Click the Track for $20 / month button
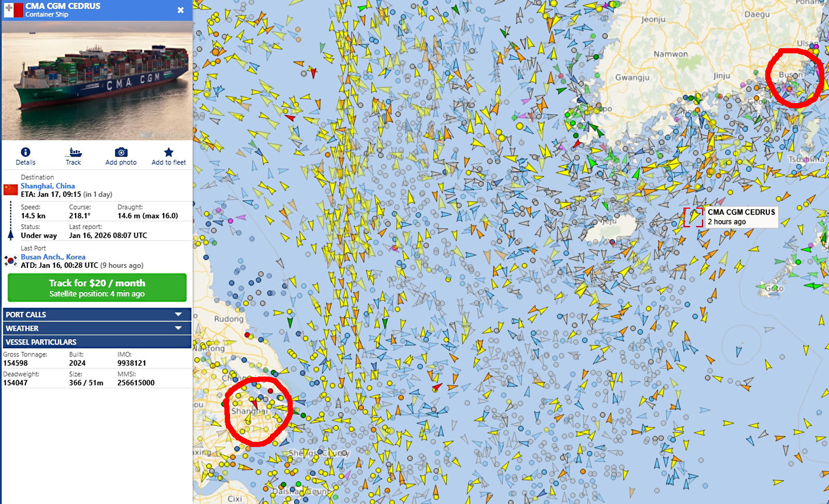This screenshot has height=504, width=829. (97, 287)
